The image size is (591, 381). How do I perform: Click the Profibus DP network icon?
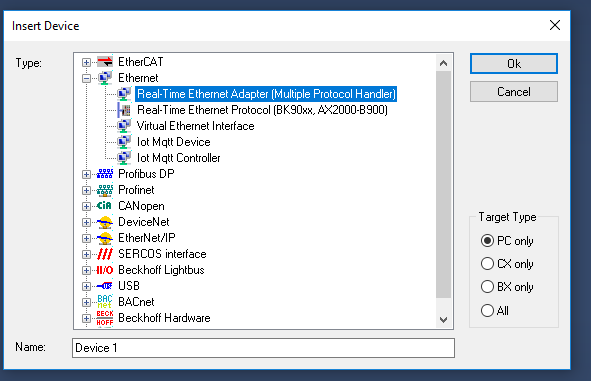[x=105, y=174]
